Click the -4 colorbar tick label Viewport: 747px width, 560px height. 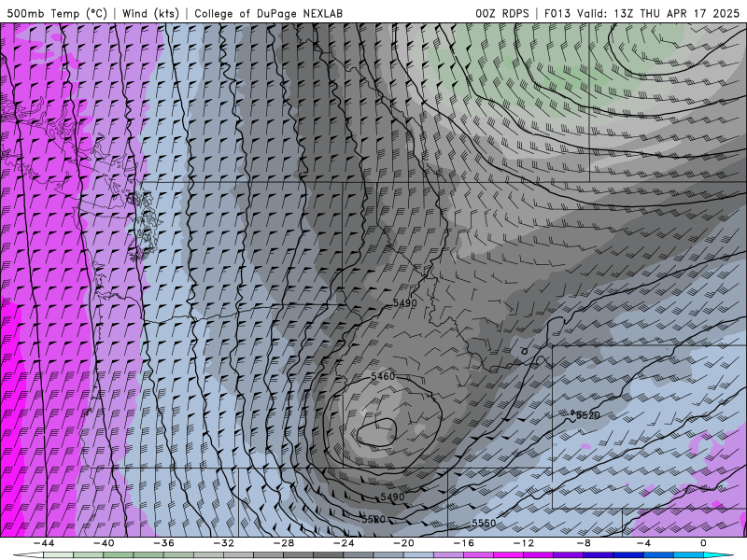tap(644, 543)
